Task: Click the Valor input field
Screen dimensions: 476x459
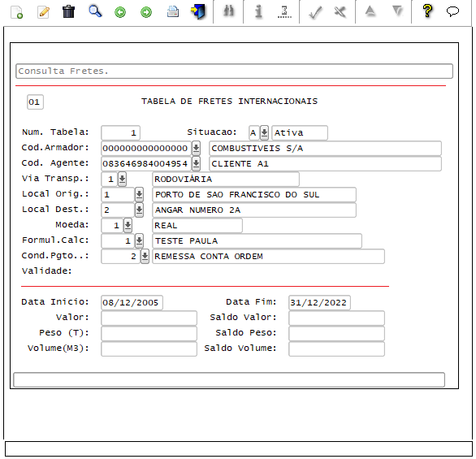Action: click(149, 318)
